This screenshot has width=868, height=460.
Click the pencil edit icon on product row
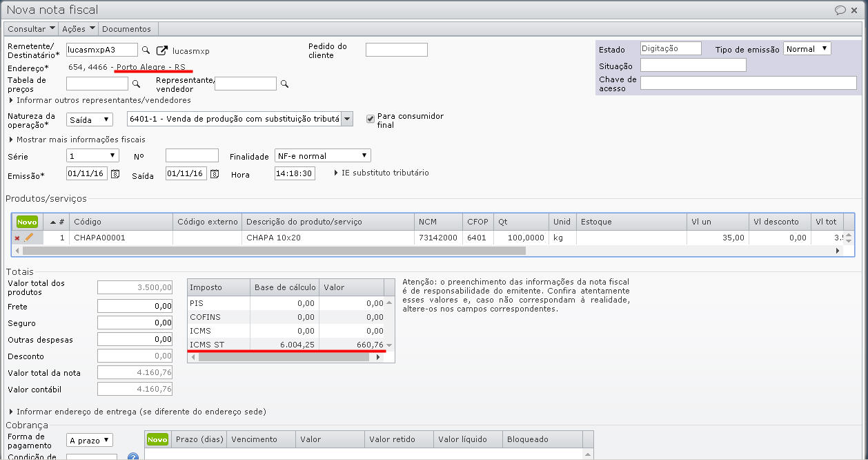[29, 238]
